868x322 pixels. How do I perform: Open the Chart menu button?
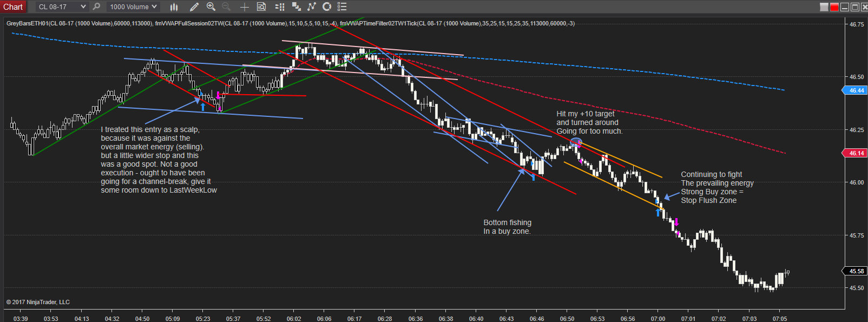[x=13, y=6]
